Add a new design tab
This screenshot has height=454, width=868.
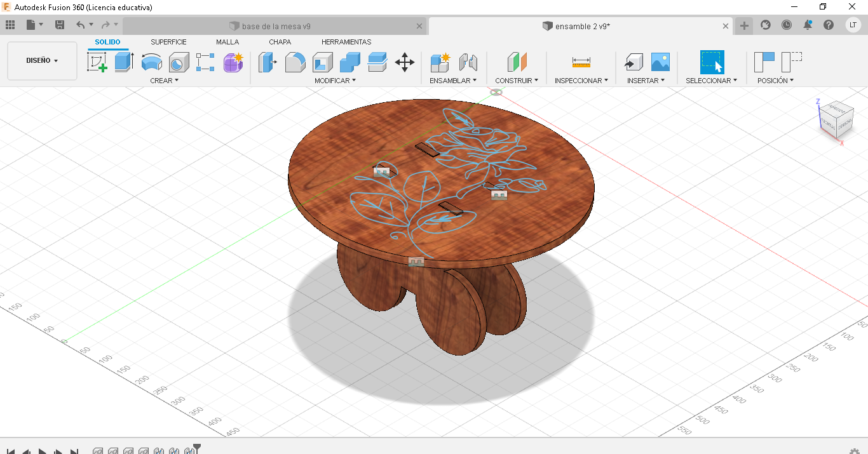click(744, 25)
